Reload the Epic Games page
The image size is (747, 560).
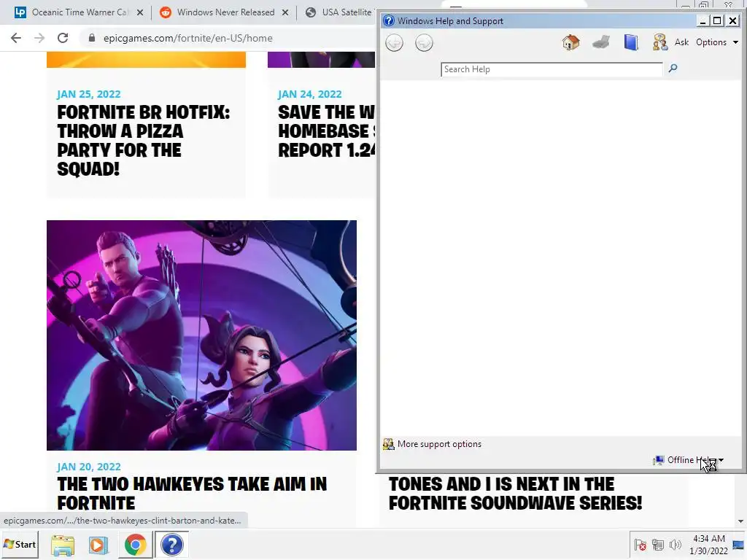pos(63,38)
